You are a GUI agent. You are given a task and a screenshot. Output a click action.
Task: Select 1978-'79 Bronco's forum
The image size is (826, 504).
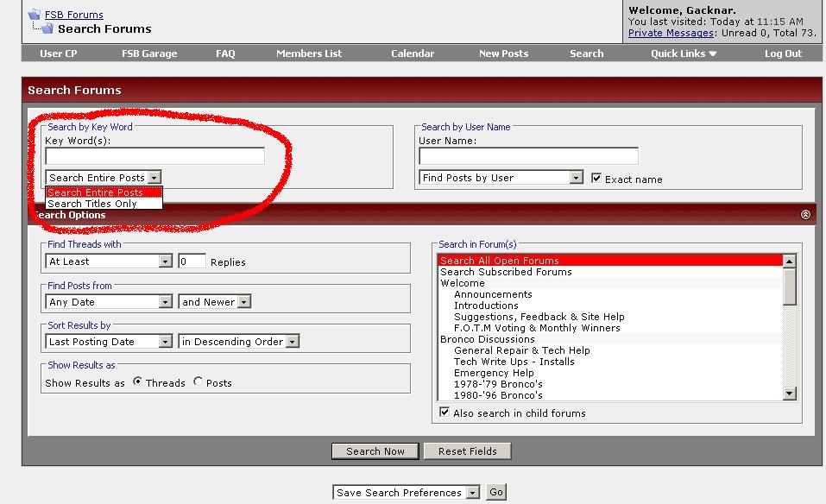point(610,384)
